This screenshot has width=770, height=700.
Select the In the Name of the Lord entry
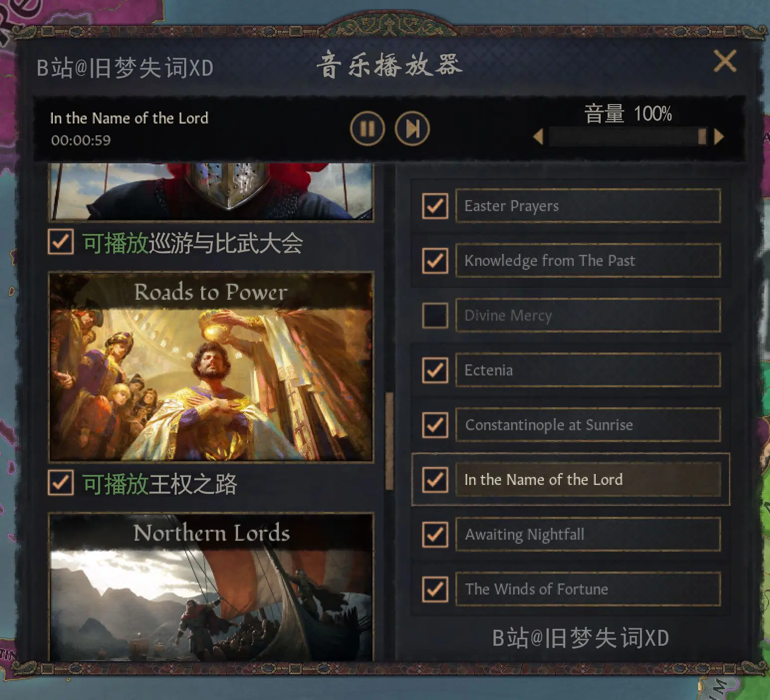[x=588, y=479]
